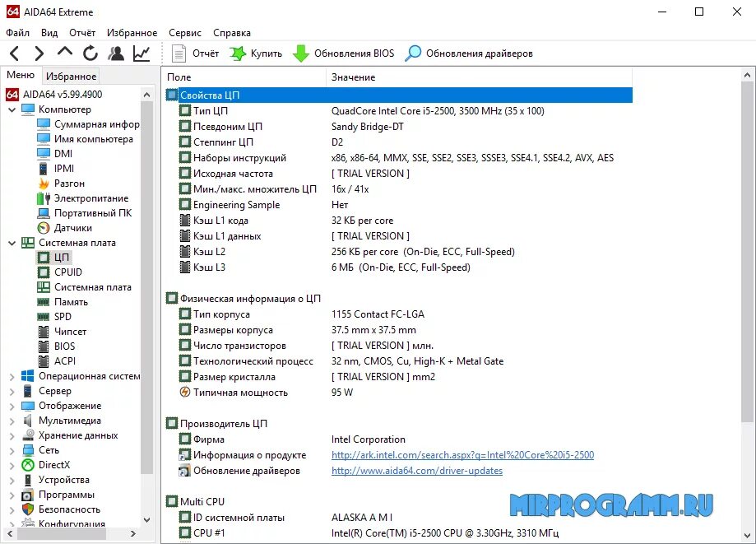The width and height of the screenshot is (756, 544).
Task: Expand the Сервер tree node
Action: click(12, 391)
